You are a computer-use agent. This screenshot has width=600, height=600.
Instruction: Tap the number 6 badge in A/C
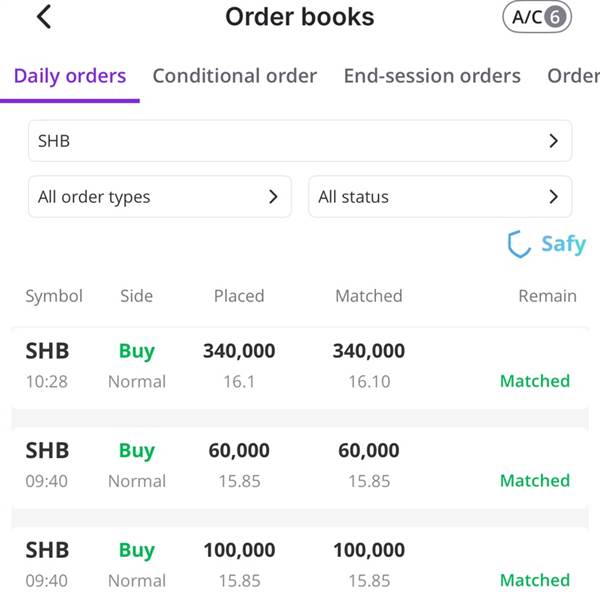coord(555,17)
